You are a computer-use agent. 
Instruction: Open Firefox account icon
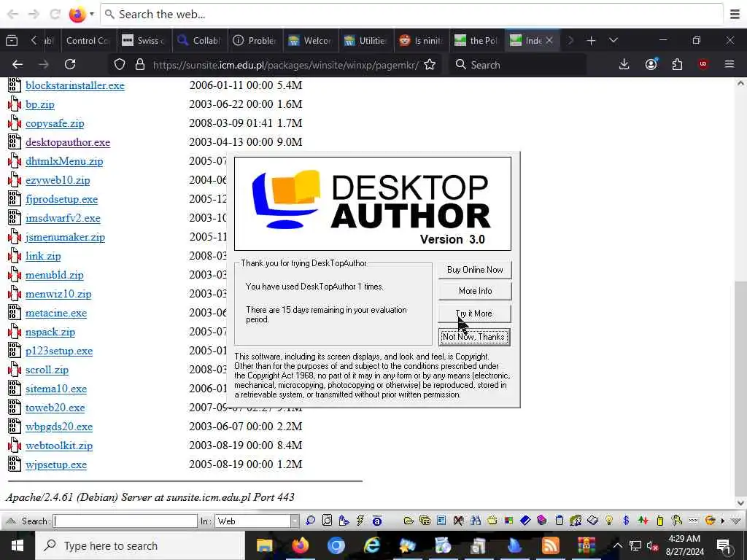(651, 64)
